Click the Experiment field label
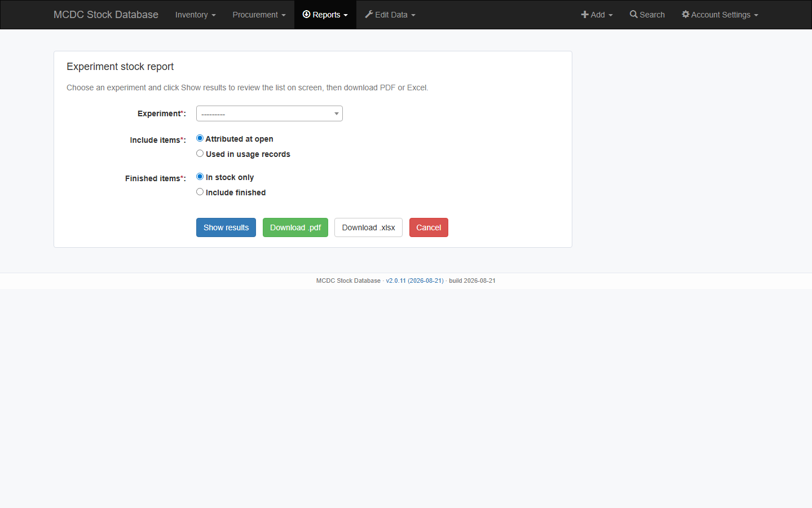812x508 pixels. click(x=162, y=113)
